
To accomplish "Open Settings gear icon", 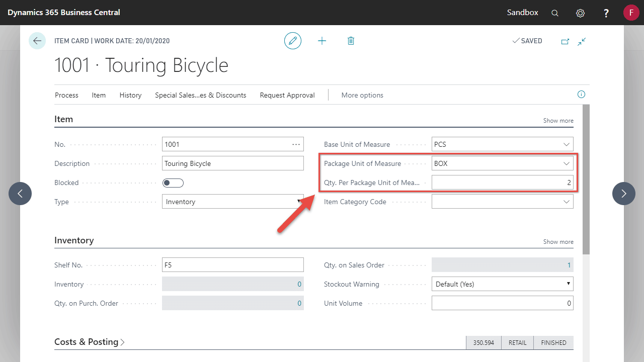I will click(580, 13).
